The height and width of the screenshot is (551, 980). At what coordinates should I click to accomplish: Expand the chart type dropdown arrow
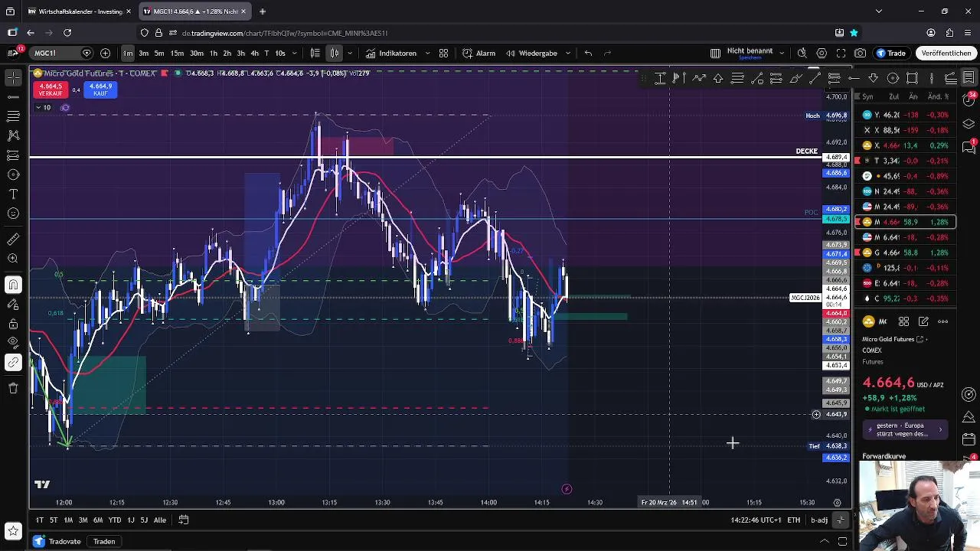click(x=350, y=54)
